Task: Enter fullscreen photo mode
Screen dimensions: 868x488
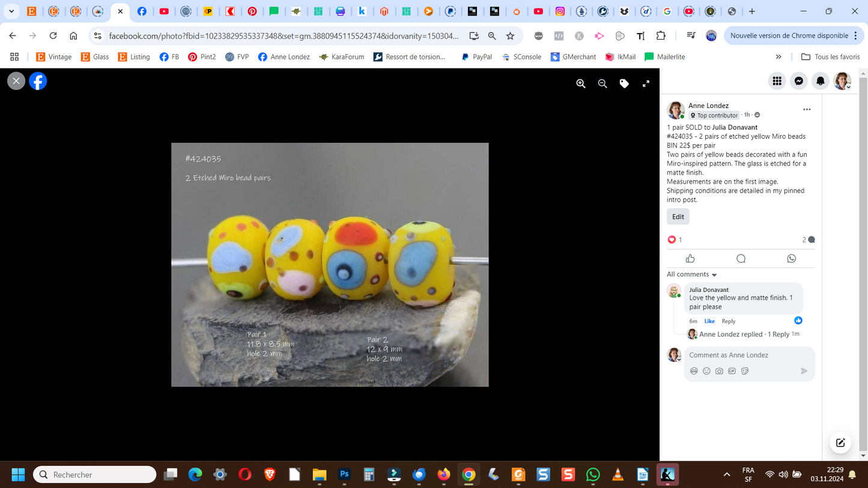Action: click(x=646, y=84)
